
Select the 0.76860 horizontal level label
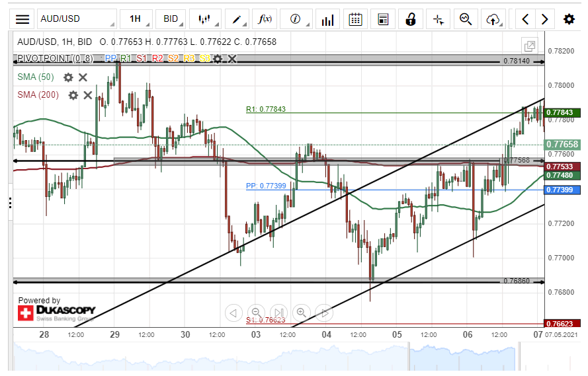[x=517, y=281]
